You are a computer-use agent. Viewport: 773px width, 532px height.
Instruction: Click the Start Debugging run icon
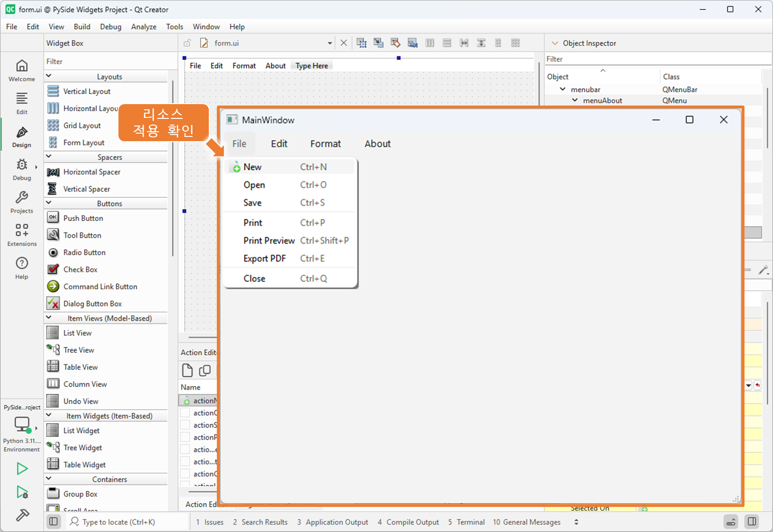(x=22, y=492)
